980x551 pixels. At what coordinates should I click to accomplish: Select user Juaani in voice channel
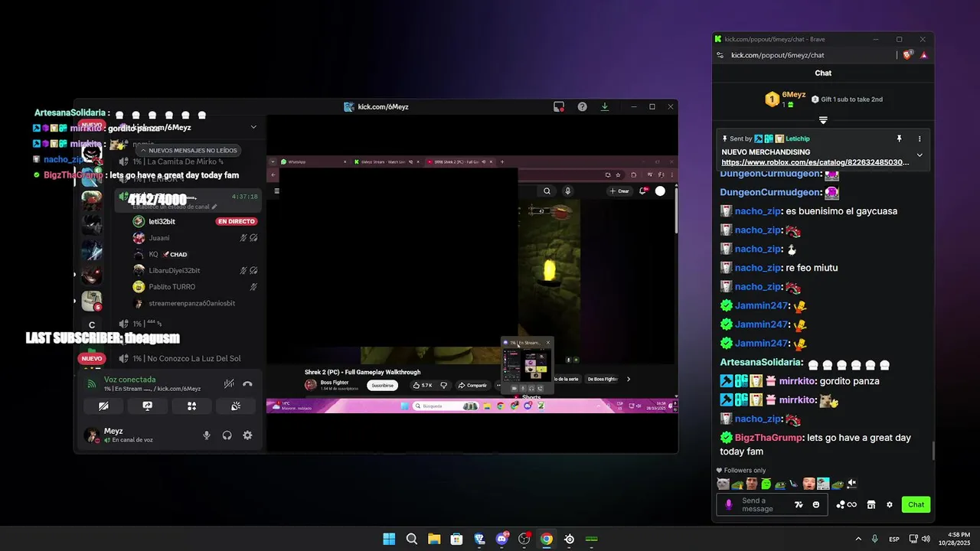[x=159, y=238]
